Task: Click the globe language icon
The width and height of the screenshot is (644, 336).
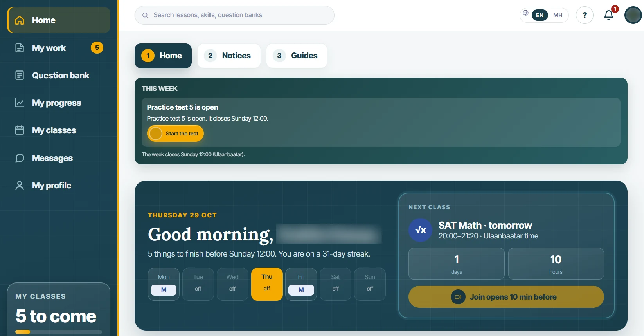Action: [525, 13]
